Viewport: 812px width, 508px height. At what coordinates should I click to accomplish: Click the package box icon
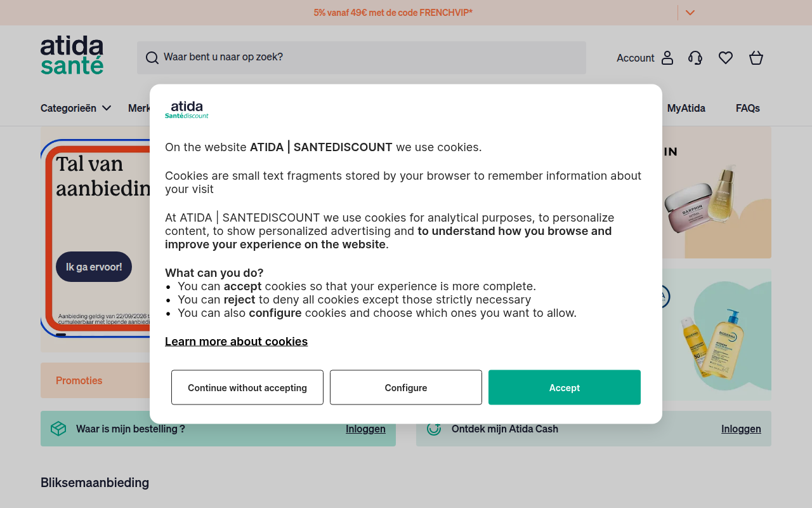(x=58, y=429)
